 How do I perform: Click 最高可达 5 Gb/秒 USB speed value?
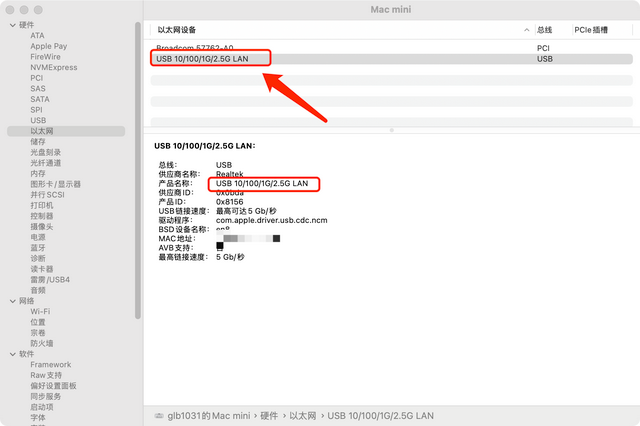(246, 211)
